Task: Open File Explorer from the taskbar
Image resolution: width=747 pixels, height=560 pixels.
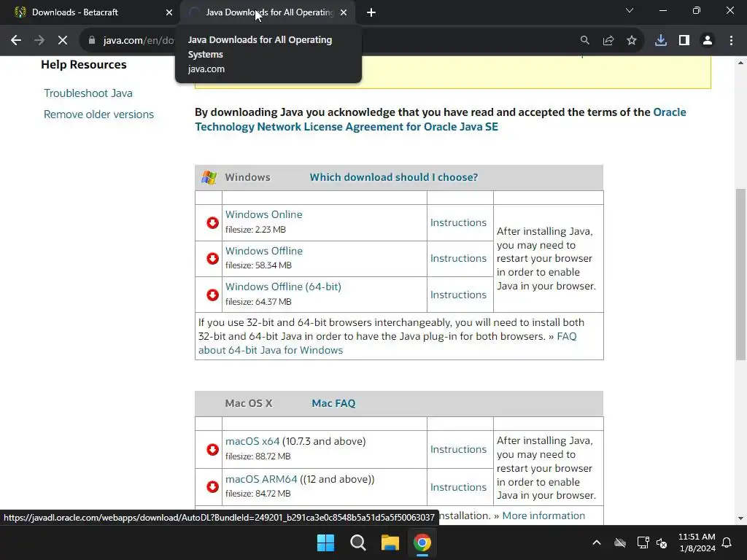Action: 390,542
